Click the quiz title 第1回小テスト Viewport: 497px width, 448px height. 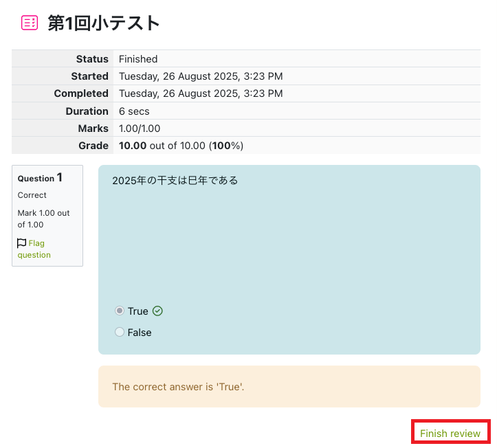coord(104,23)
